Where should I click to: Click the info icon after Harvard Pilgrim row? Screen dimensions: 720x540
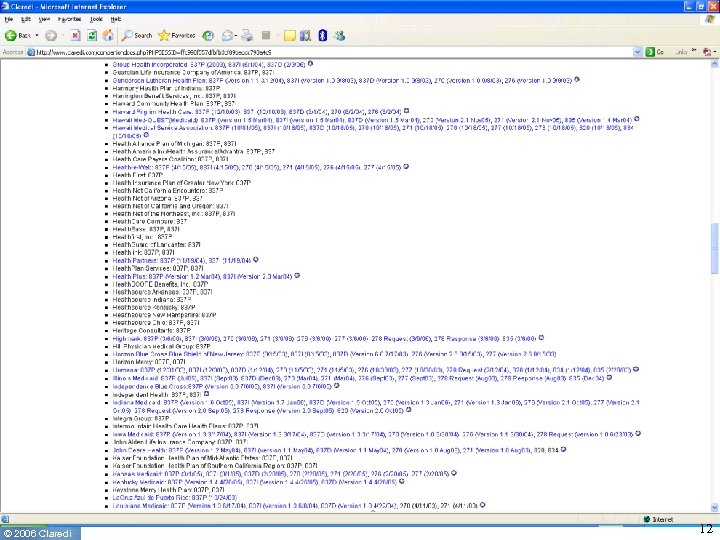pos(406,111)
